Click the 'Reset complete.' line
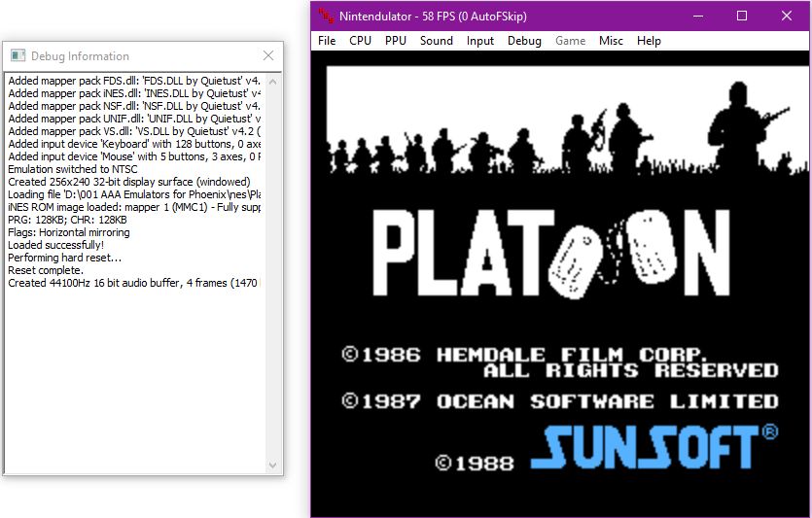Screen dimensions: 812x518 tap(46, 270)
